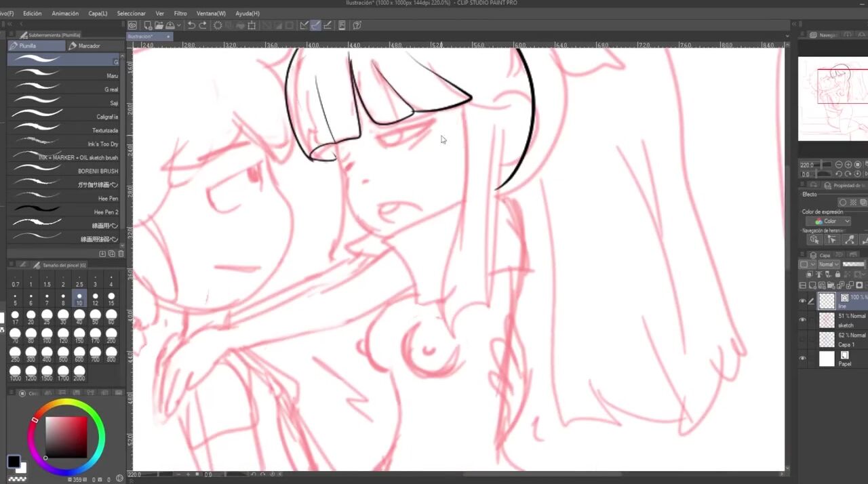868x484 pixels.
Task: Delete the sub tool with the trash icon
Action: (121, 254)
